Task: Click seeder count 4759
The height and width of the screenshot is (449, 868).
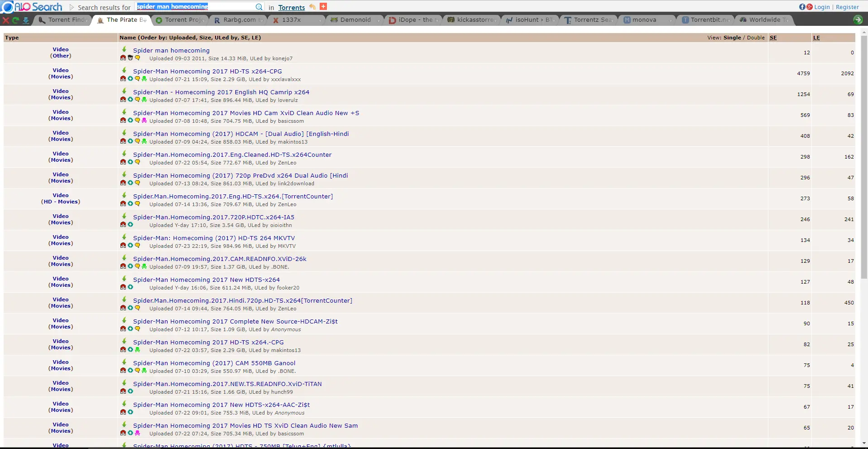Action: [x=803, y=73]
